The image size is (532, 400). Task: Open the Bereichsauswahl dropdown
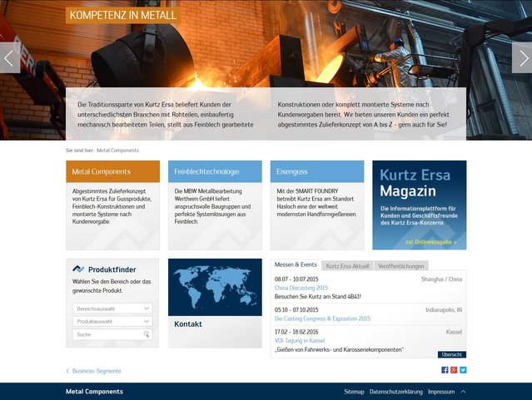(112, 309)
